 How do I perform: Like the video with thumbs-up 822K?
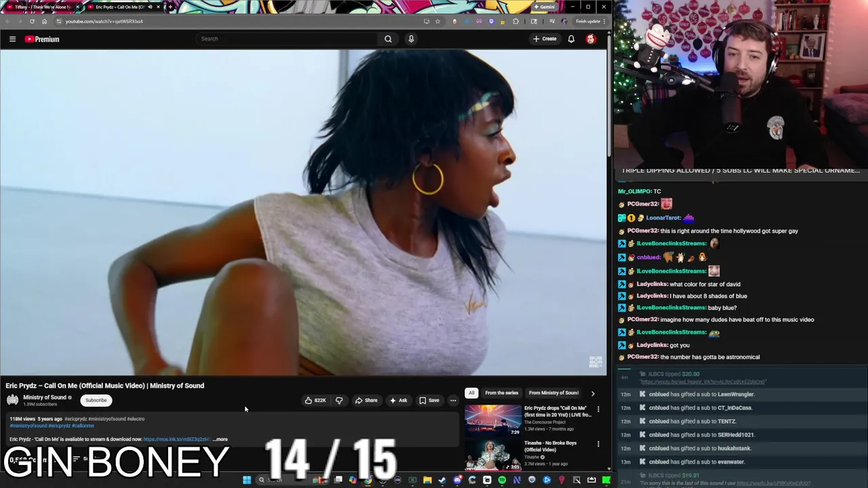pos(315,401)
